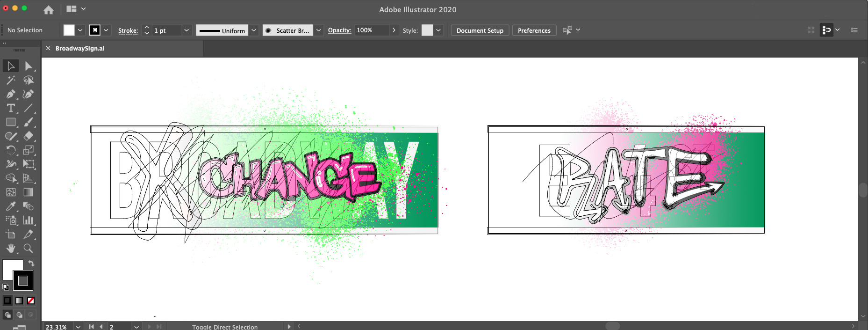Select the Lasso tool
868x330 pixels.
coord(29,80)
